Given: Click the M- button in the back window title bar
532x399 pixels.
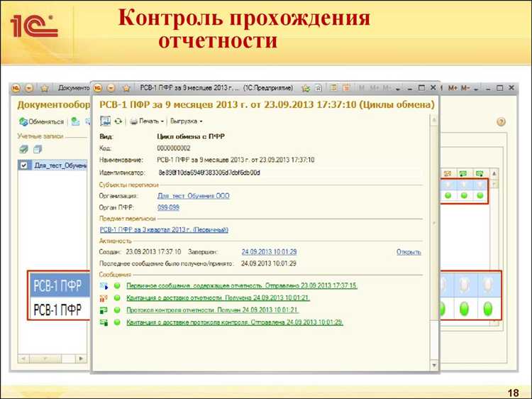Looking at the screenshot, I should (465, 88).
